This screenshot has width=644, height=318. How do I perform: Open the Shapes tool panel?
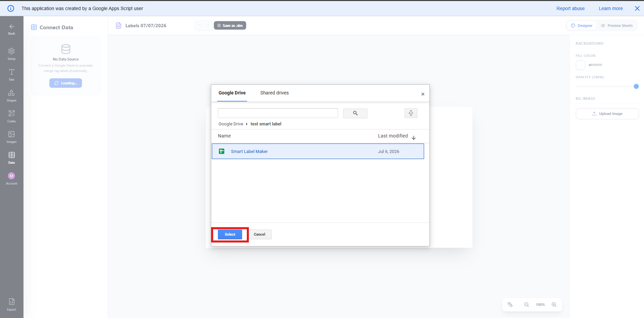tap(11, 95)
